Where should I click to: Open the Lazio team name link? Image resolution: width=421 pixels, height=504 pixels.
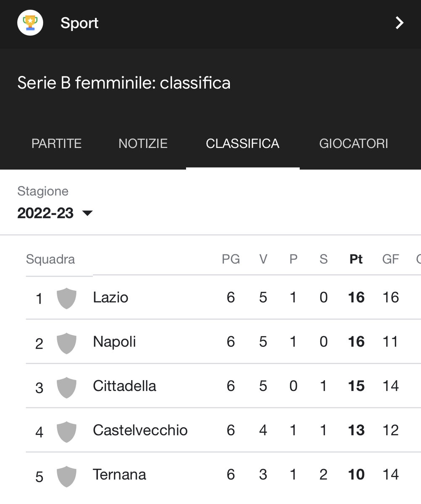tap(111, 297)
